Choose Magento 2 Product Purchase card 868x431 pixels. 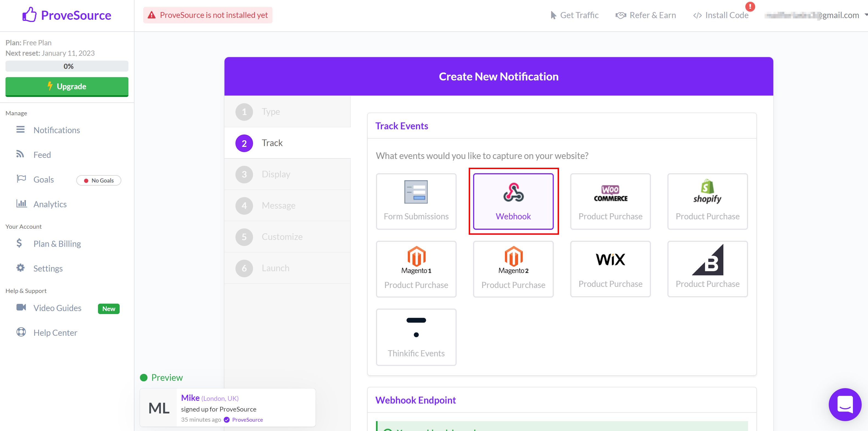pyautogui.click(x=513, y=269)
